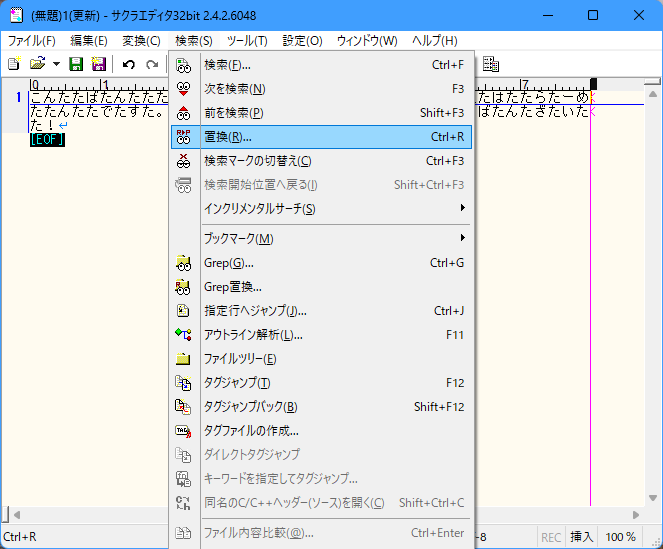Image resolution: width=663 pixels, height=549 pixels.
Task: Choose Grep(G)... menu entry
Action: [x=321, y=263]
